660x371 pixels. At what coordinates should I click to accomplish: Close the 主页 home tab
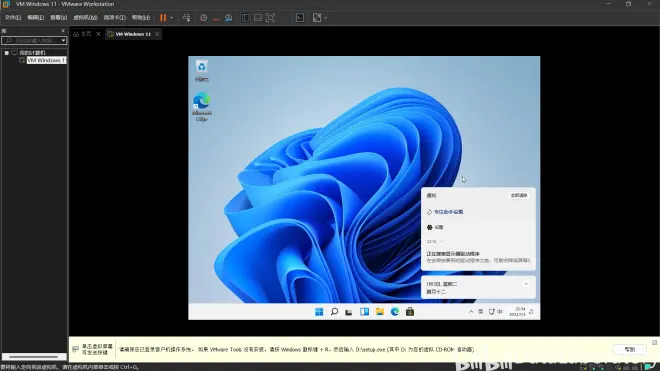[98, 34]
